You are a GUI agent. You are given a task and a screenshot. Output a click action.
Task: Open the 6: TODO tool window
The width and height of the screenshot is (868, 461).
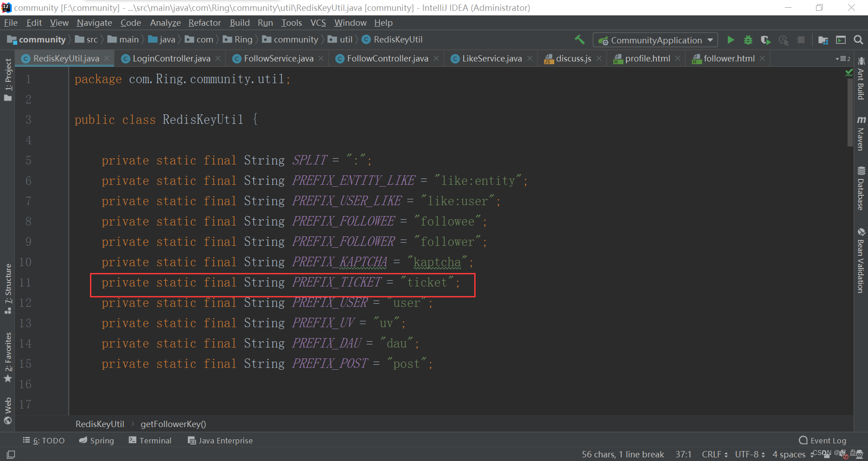tap(44, 440)
